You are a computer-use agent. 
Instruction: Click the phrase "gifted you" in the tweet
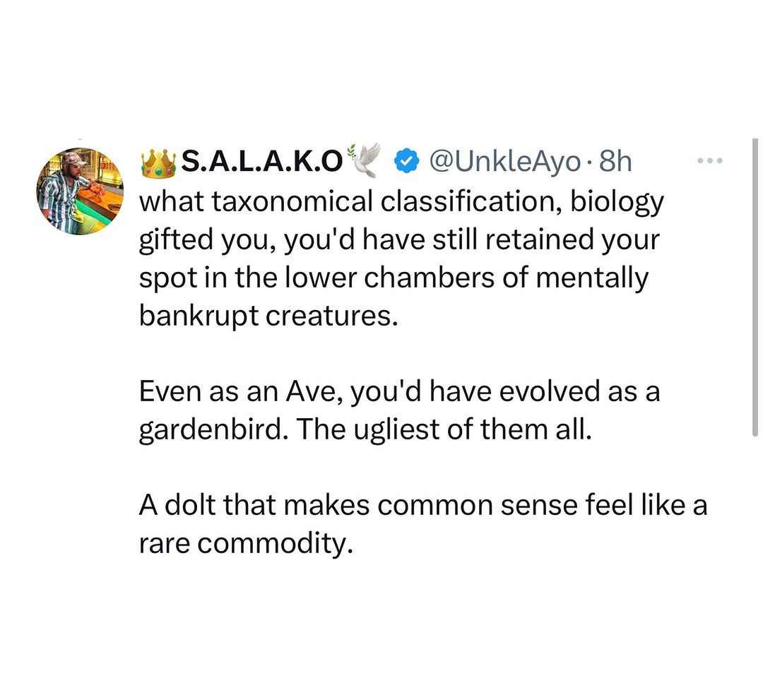204,240
